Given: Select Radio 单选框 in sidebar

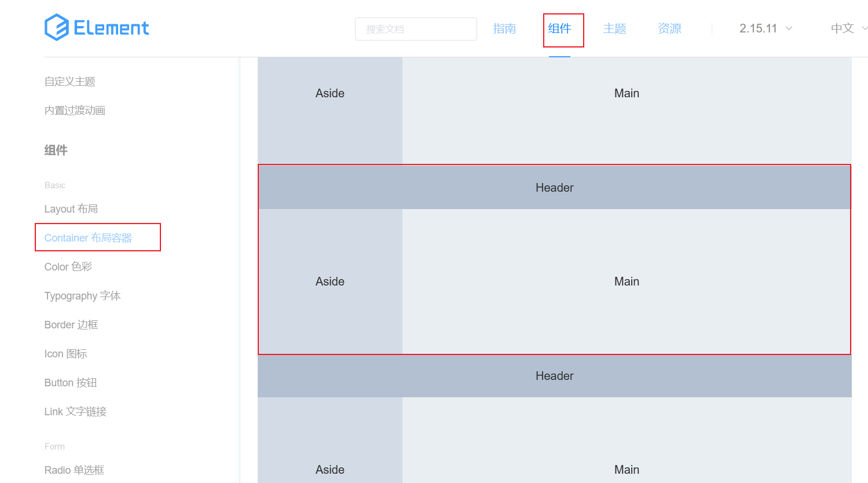Looking at the screenshot, I should pyautogui.click(x=75, y=470).
